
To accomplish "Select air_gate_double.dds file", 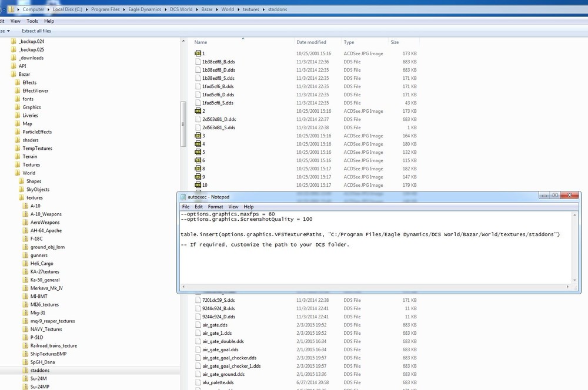I will pos(223,341).
